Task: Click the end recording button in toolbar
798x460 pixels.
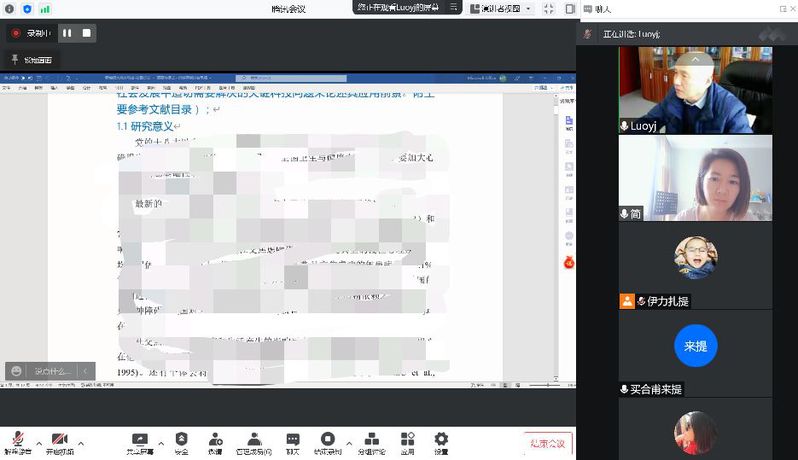Action: point(327,441)
